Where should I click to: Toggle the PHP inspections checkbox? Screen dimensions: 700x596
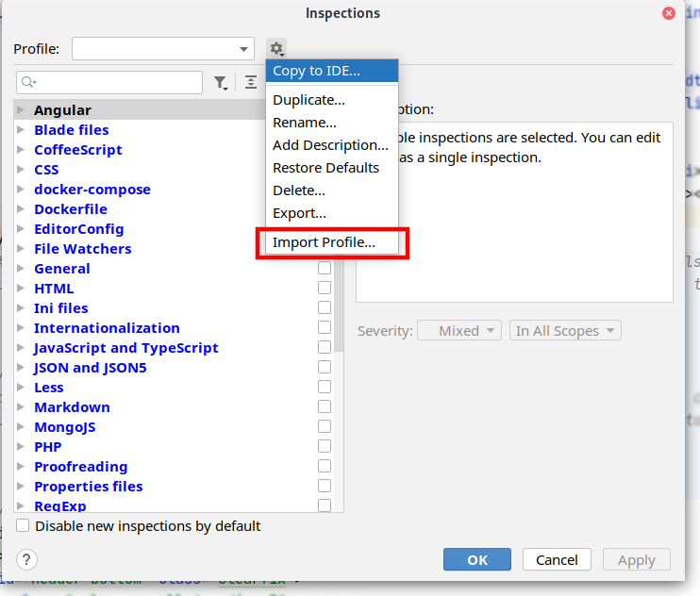click(325, 447)
